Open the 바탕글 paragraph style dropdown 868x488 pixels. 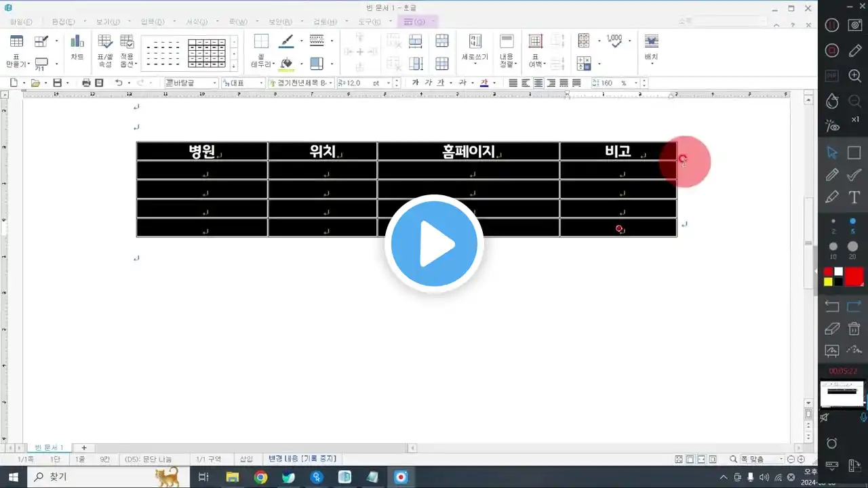[x=191, y=83]
